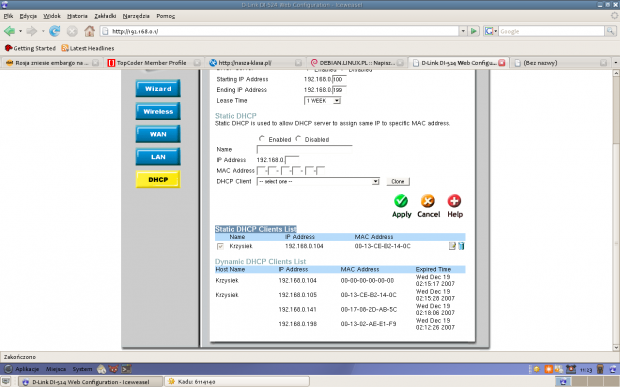The width and height of the screenshot is (620, 387).
Task: Click the Static DHCP IP Address field
Action: click(292, 160)
